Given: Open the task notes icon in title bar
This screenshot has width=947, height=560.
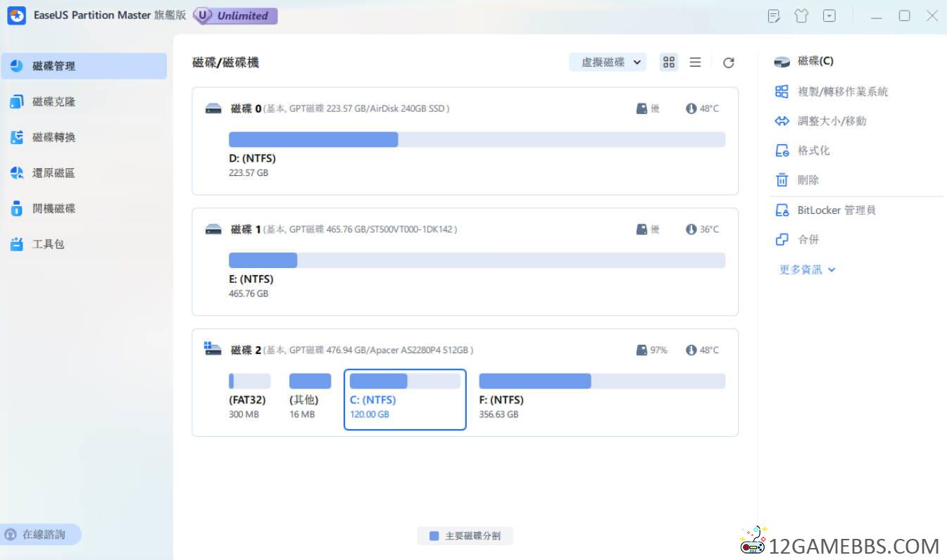Looking at the screenshot, I should point(774,15).
